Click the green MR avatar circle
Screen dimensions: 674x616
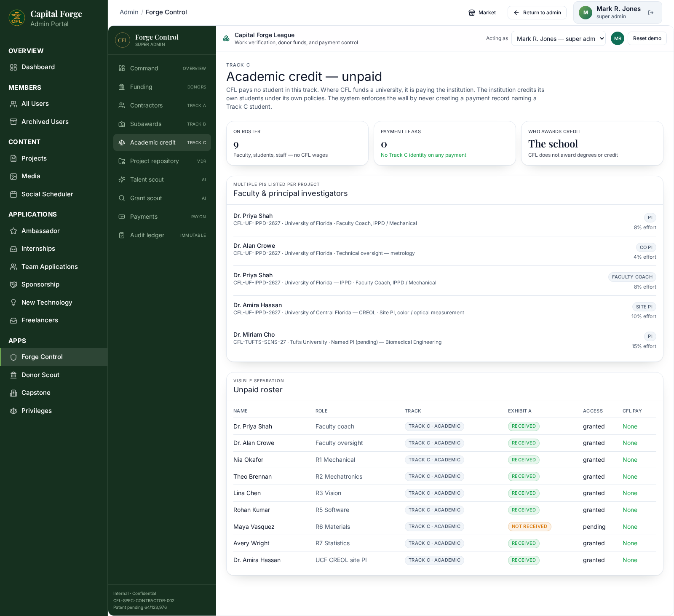[x=618, y=38]
